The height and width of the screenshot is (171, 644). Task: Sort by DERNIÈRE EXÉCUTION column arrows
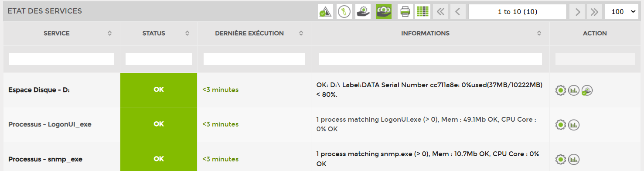point(301,34)
